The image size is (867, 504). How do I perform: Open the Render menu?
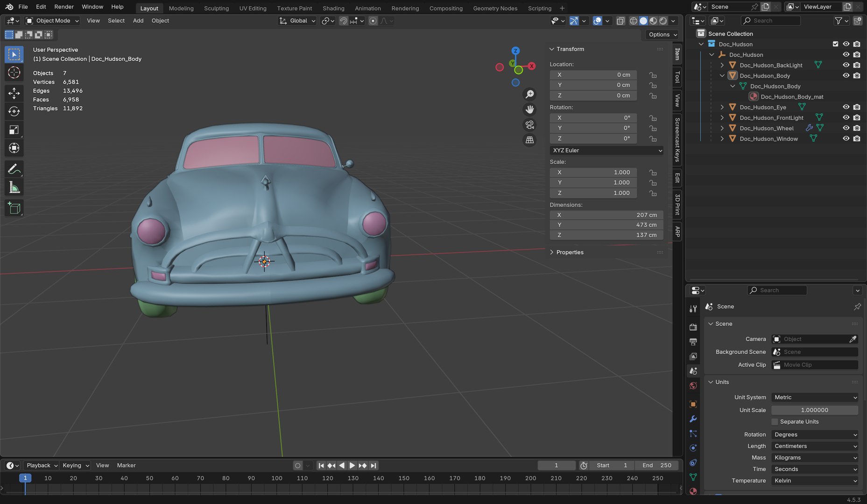(64, 7)
